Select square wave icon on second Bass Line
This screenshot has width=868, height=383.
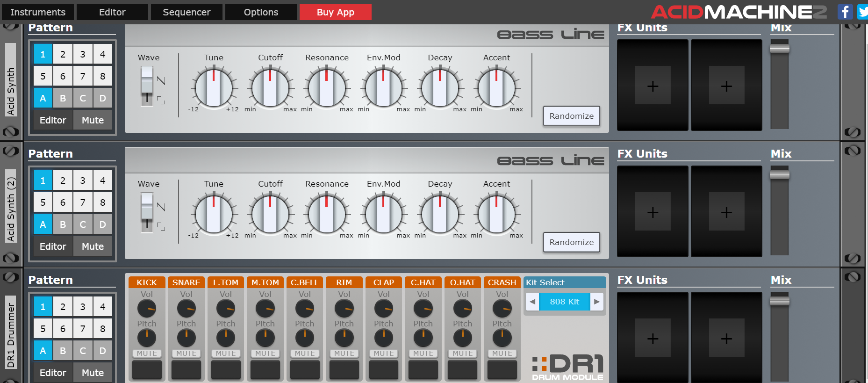(161, 226)
